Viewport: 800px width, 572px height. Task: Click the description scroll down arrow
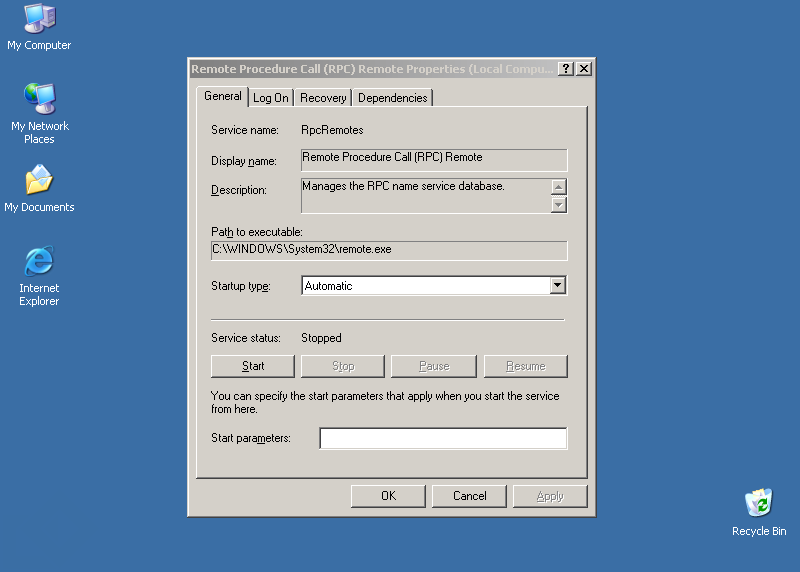tap(559, 205)
